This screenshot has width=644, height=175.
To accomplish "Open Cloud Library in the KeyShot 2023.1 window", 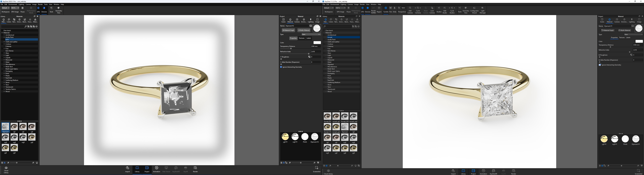I will [x=6, y=169].
